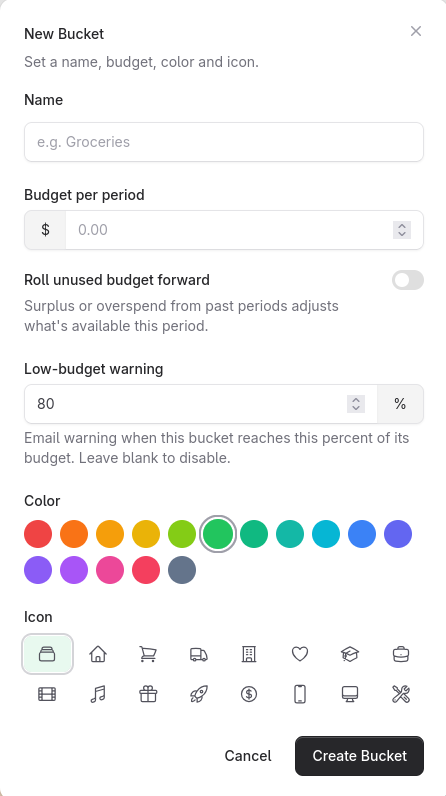Image resolution: width=446 pixels, height=796 pixels.
Task: Pick the wrench and screwdriver tools icon
Action: coord(401,694)
